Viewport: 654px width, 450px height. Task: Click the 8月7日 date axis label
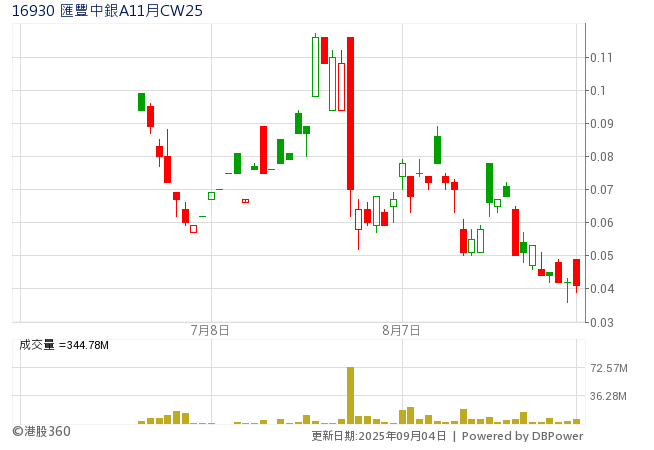click(401, 330)
